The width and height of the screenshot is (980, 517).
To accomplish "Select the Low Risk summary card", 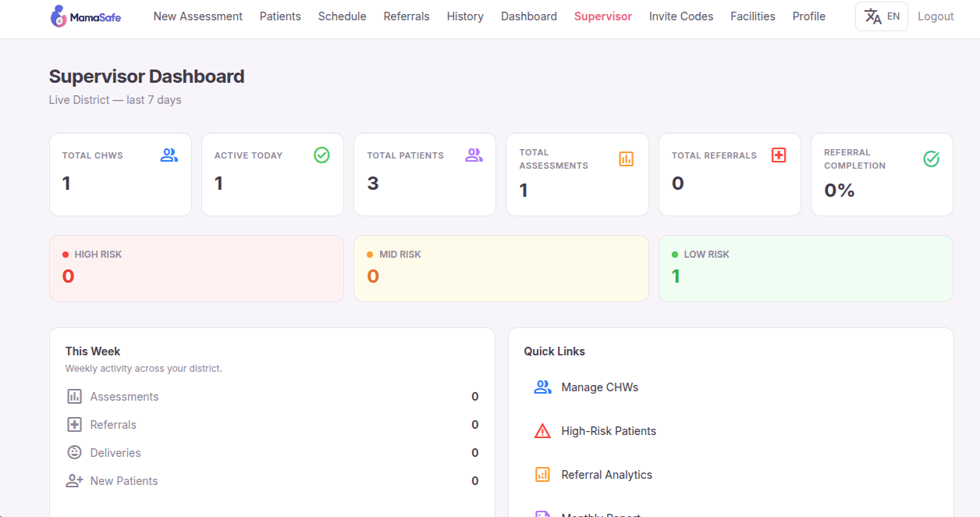I will (806, 269).
